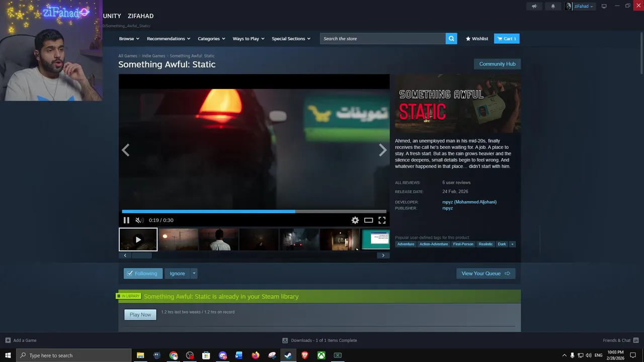Open Steam announcements megaphone icon
The image size is (644, 362).
pyautogui.click(x=534, y=6)
